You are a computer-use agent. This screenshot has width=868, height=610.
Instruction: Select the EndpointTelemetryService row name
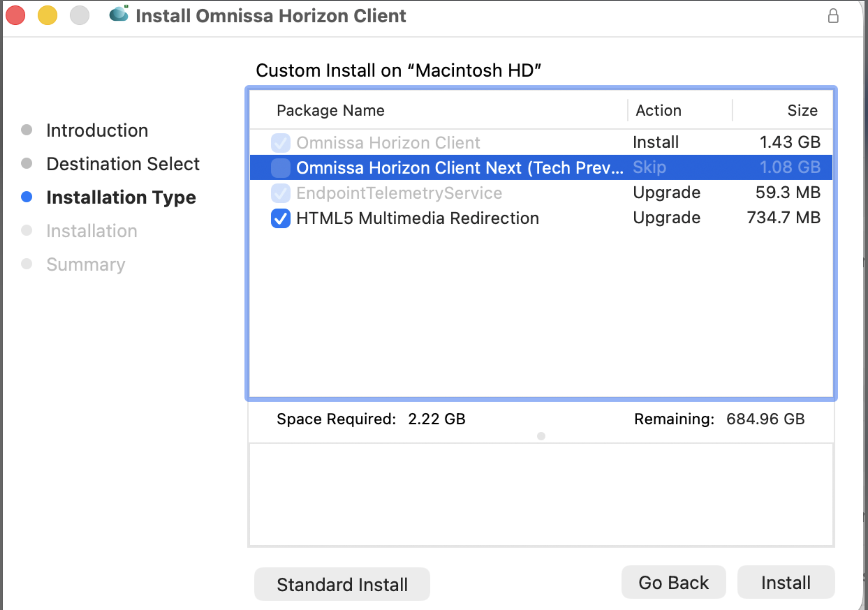click(399, 193)
